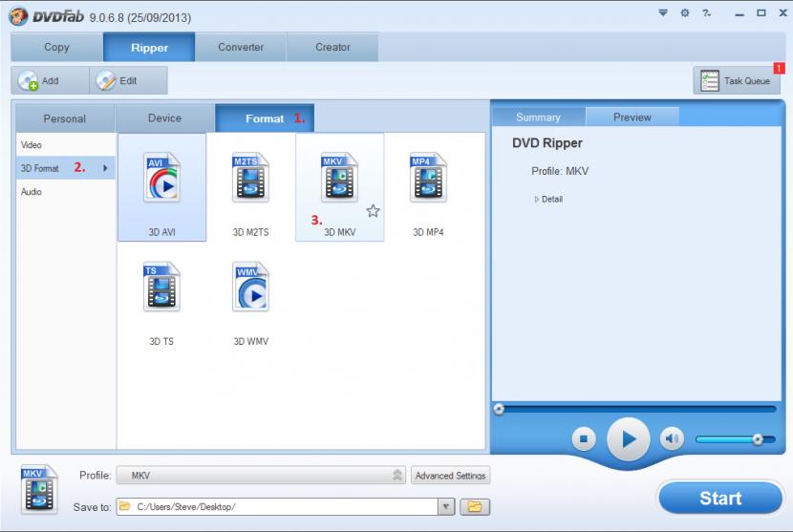793x532 pixels.
Task: Click the preview seek bar handle
Action: pos(499,409)
